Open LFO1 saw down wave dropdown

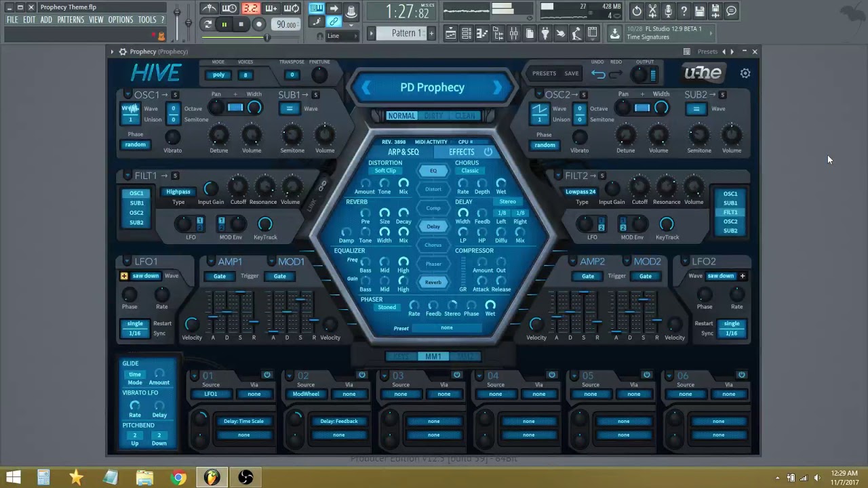click(x=146, y=276)
